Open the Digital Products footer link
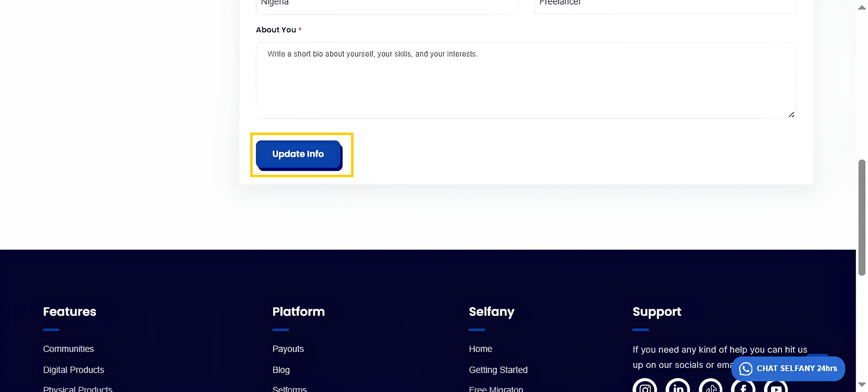 click(x=73, y=370)
